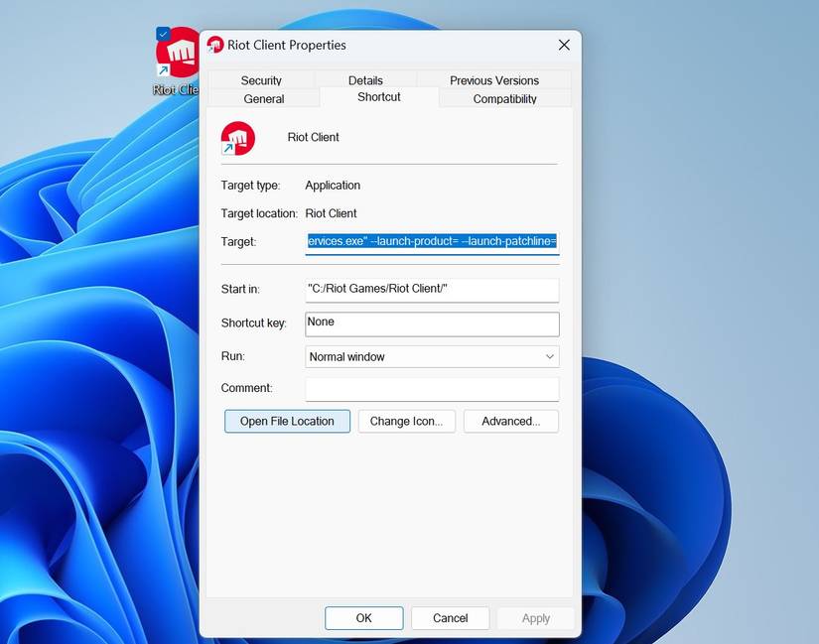The image size is (819, 644).
Task: Click the Open File Location button
Action: coord(287,422)
